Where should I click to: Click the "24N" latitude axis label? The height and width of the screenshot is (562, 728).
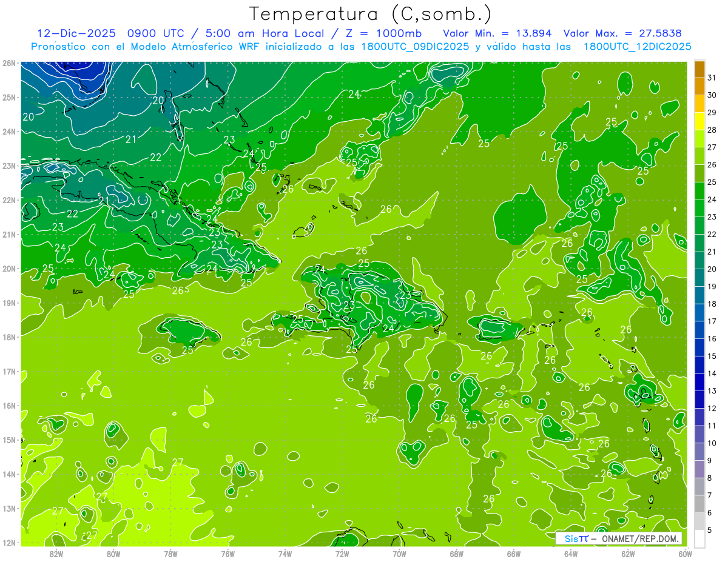coord(8,132)
